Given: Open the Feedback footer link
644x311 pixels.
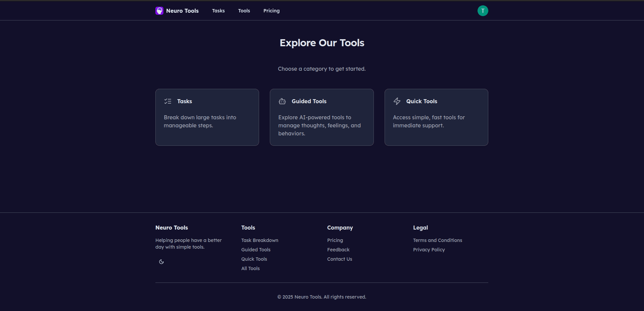Looking at the screenshot, I should point(338,250).
